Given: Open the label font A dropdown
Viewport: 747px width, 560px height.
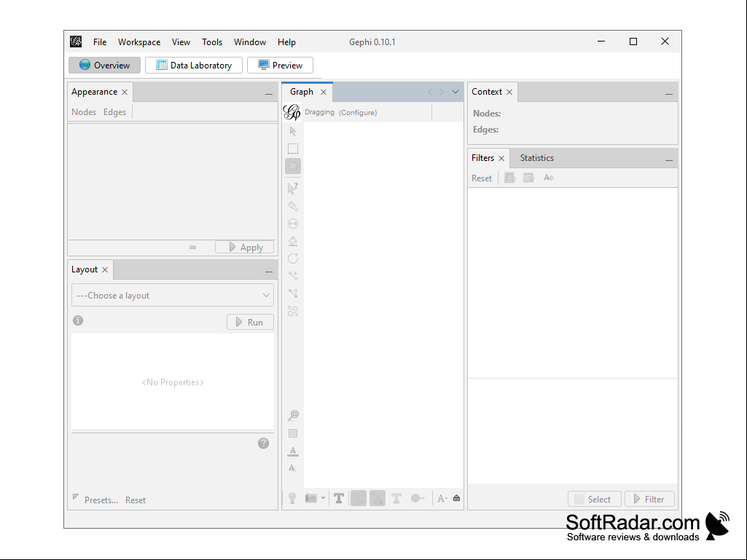Looking at the screenshot, I should point(442,499).
